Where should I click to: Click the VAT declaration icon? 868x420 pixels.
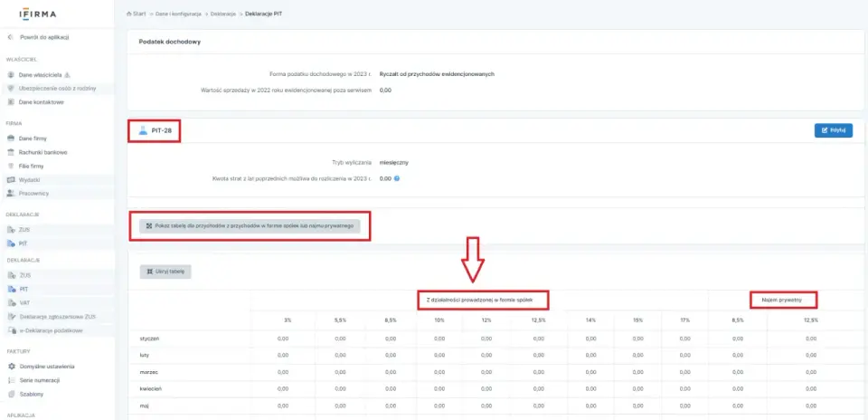[11, 303]
